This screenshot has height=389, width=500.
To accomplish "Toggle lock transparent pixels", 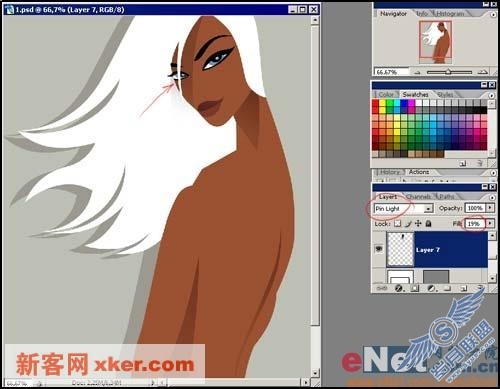I will 397,224.
